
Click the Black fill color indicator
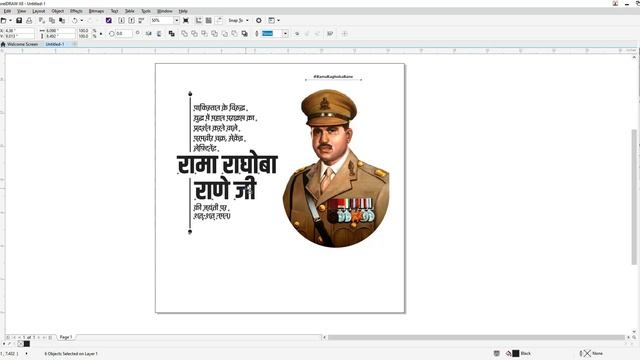coord(516,353)
